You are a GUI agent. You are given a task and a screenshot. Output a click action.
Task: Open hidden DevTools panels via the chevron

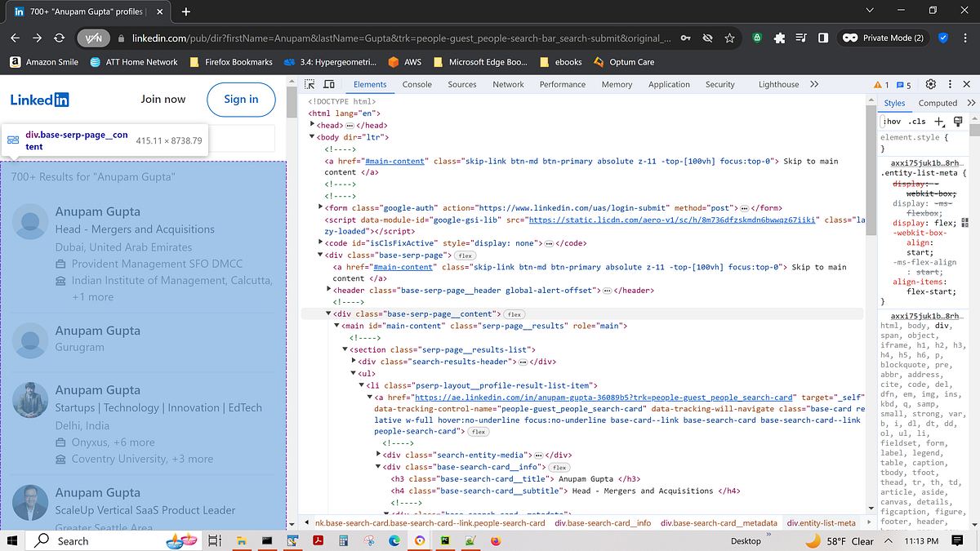(x=814, y=84)
